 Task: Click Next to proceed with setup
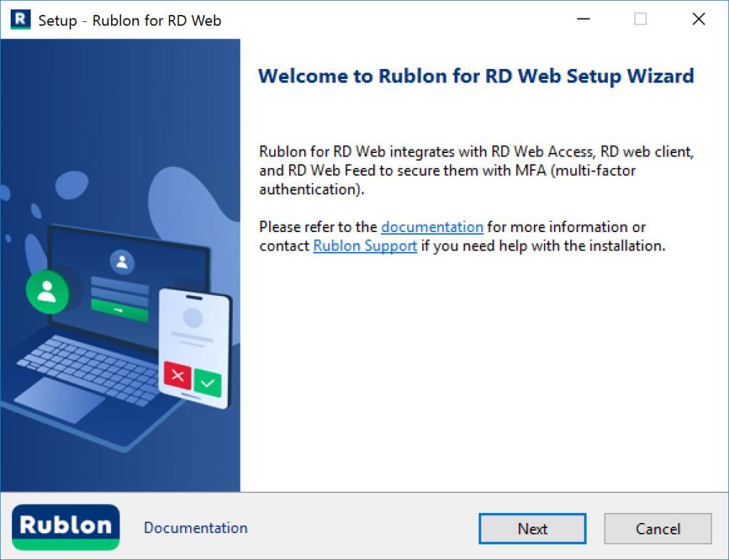tap(532, 529)
